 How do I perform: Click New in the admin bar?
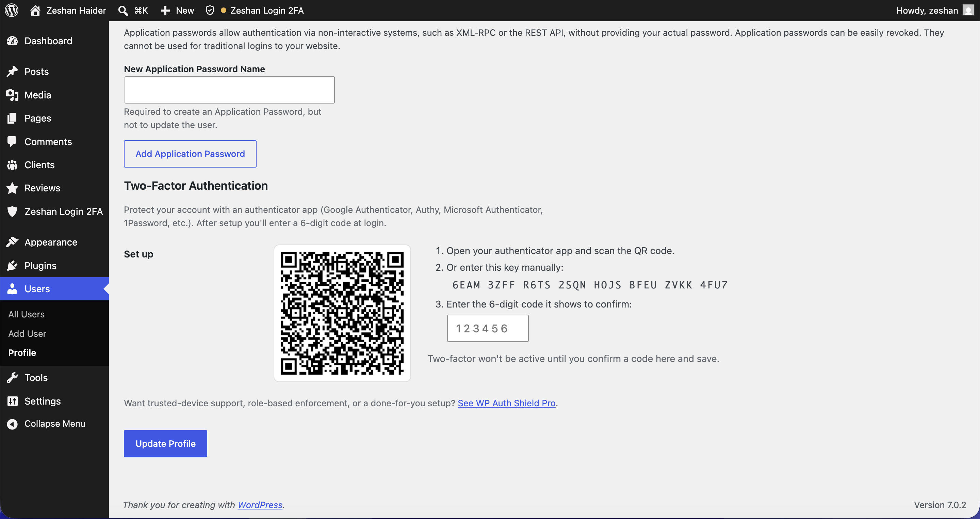coord(185,11)
